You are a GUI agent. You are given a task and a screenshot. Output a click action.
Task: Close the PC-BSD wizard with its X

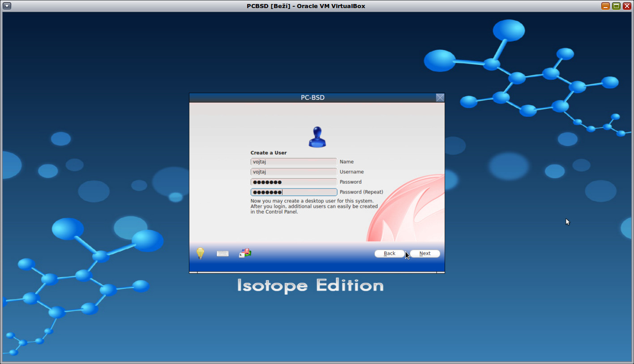click(440, 97)
